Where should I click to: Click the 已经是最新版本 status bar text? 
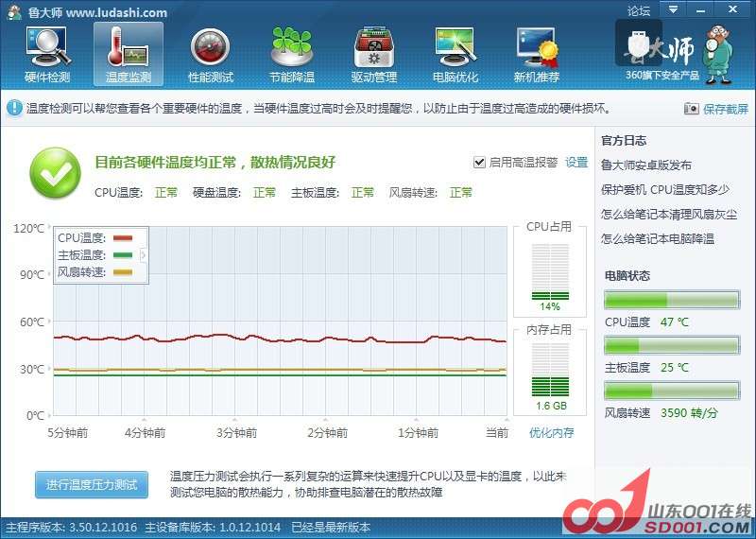pos(331,528)
